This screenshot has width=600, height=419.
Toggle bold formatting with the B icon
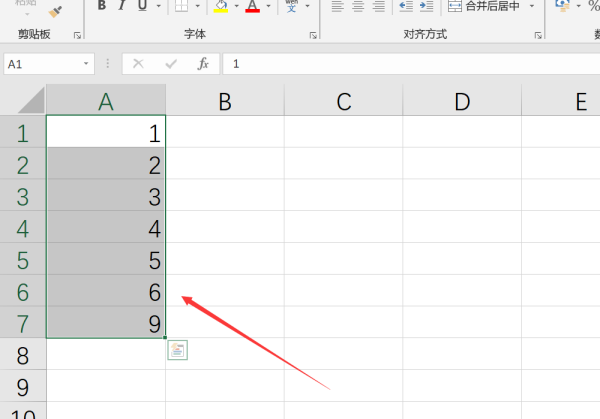tap(102, 5)
